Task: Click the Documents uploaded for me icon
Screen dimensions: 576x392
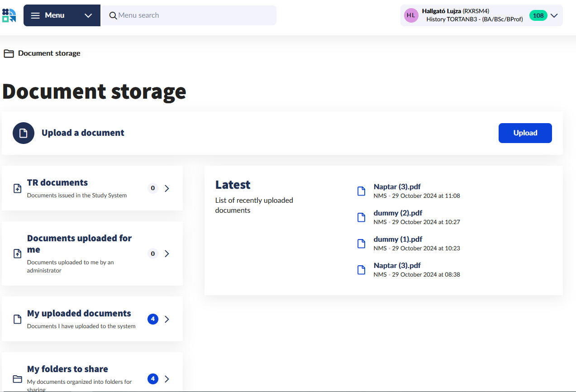Action: click(x=18, y=253)
